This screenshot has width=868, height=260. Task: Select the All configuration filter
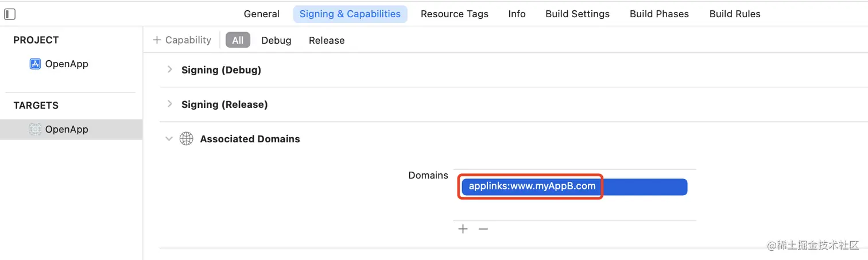click(x=238, y=40)
